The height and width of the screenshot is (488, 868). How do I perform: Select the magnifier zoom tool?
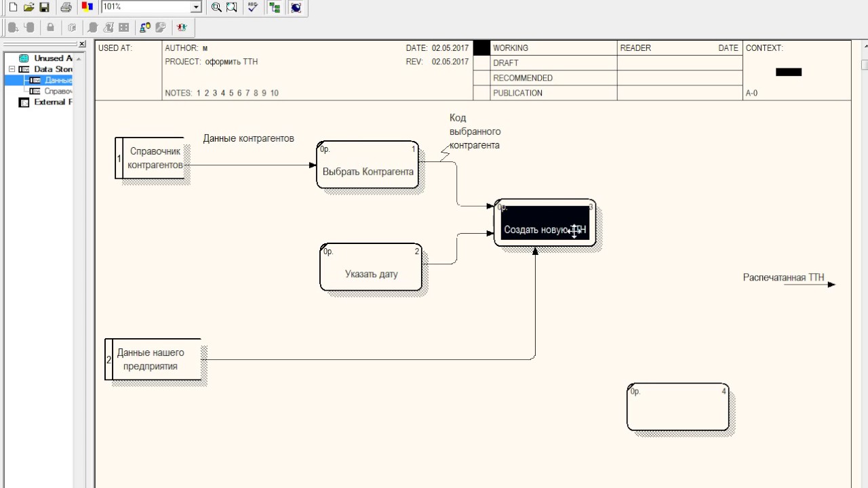tap(216, 7)
